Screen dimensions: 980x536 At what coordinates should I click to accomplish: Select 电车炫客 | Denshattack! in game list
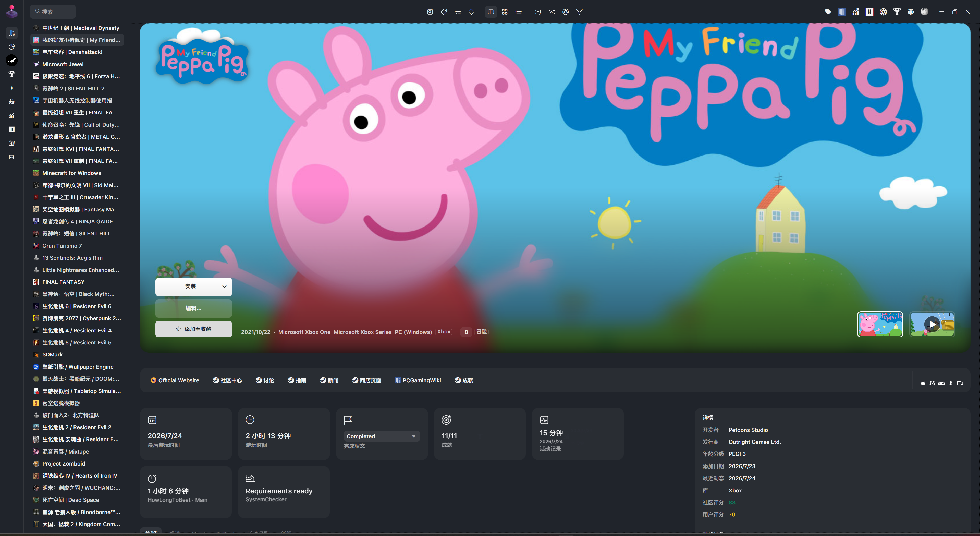tap(77, 52)
